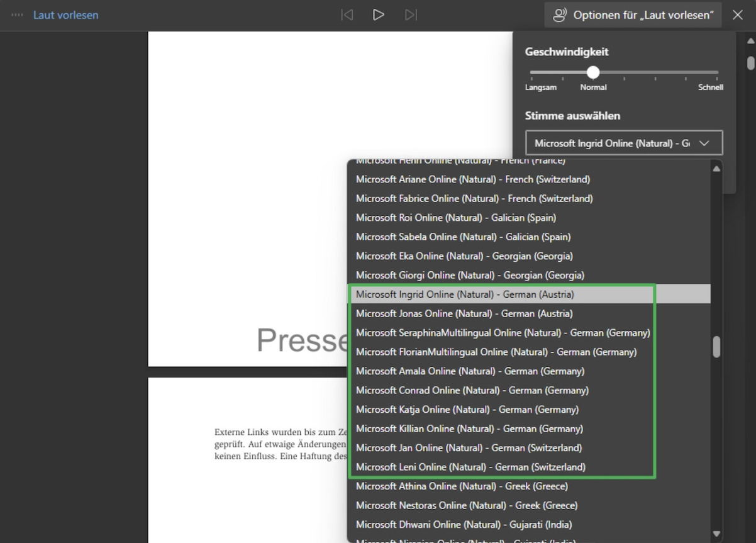Click the voice list scrollbar up arrow

click(x=716, y=168)
